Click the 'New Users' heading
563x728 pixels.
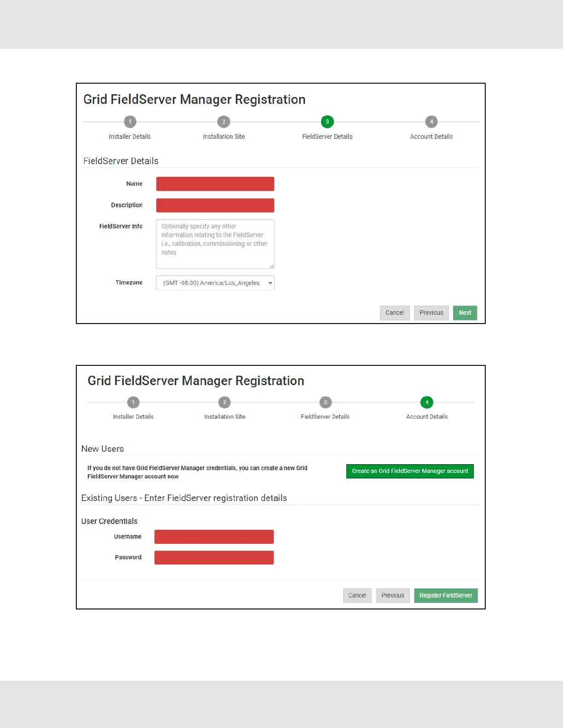pos(103,449)
